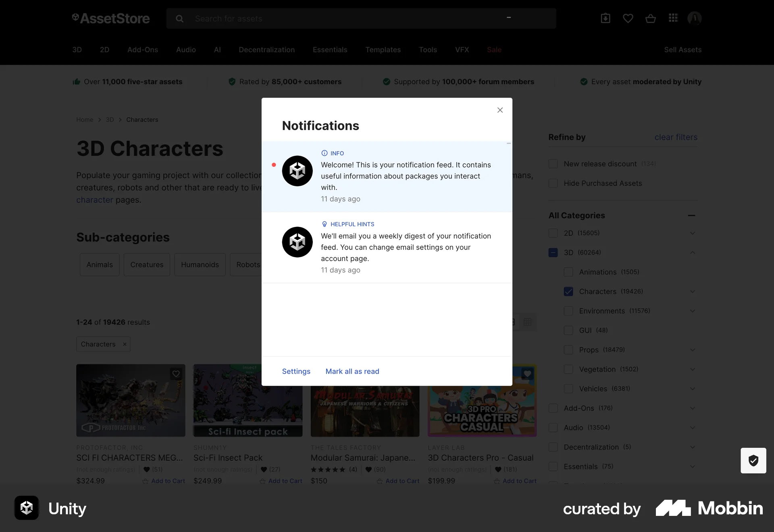The width and height of the screenshot is (774, 532).
Task: Click the clear filters link
Action: point(676,137)
